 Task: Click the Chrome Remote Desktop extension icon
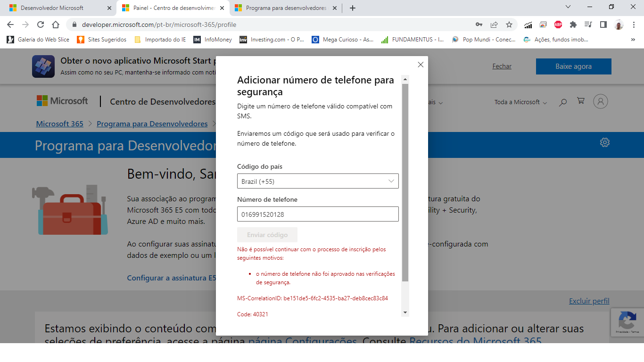click(x=543, y=25)
